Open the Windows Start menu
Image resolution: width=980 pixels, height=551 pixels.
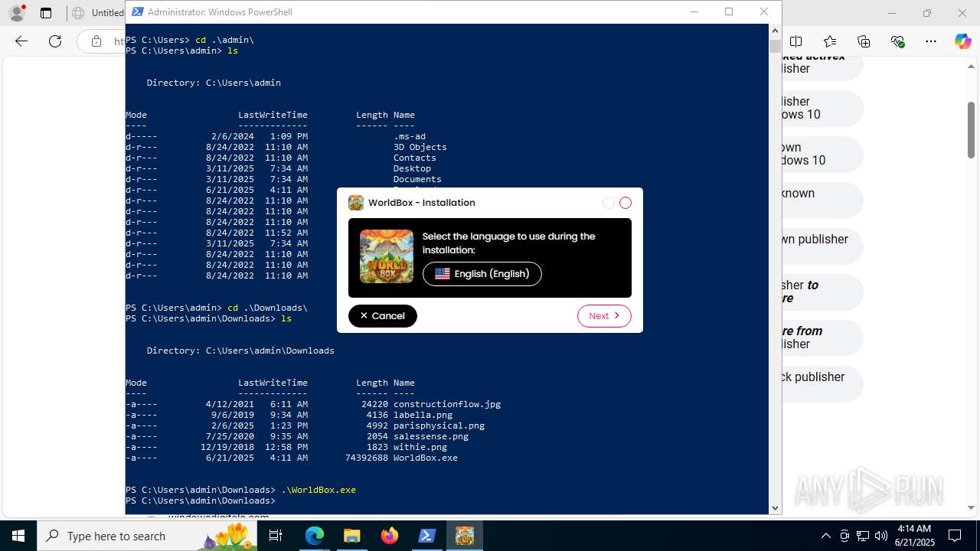click(x=18, y=536)
